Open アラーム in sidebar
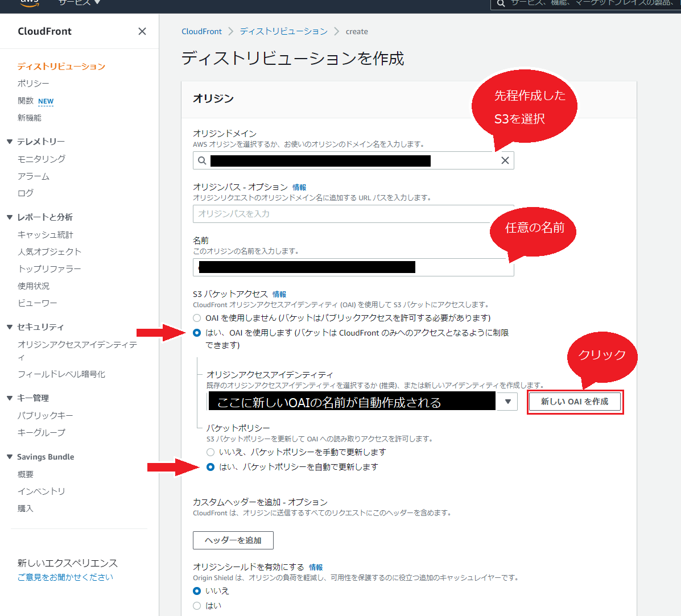This screenshot has height=616, width=681. 34,176
